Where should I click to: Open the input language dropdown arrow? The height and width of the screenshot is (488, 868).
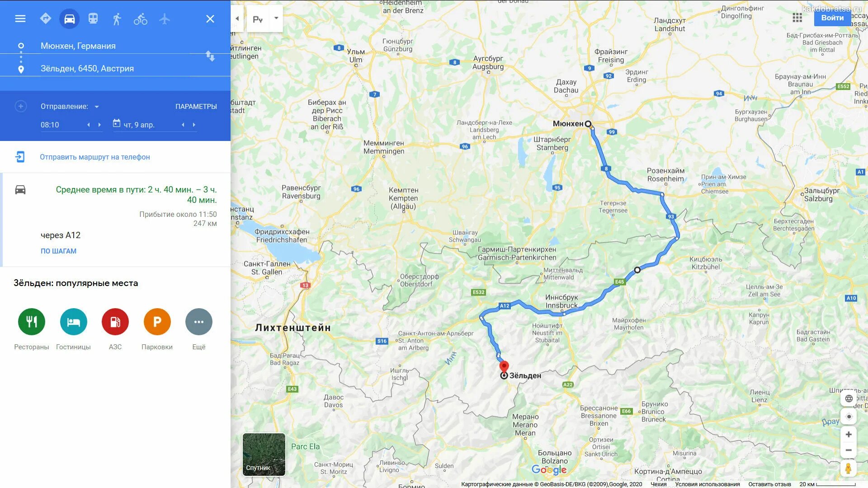click(x=276, y=19)
